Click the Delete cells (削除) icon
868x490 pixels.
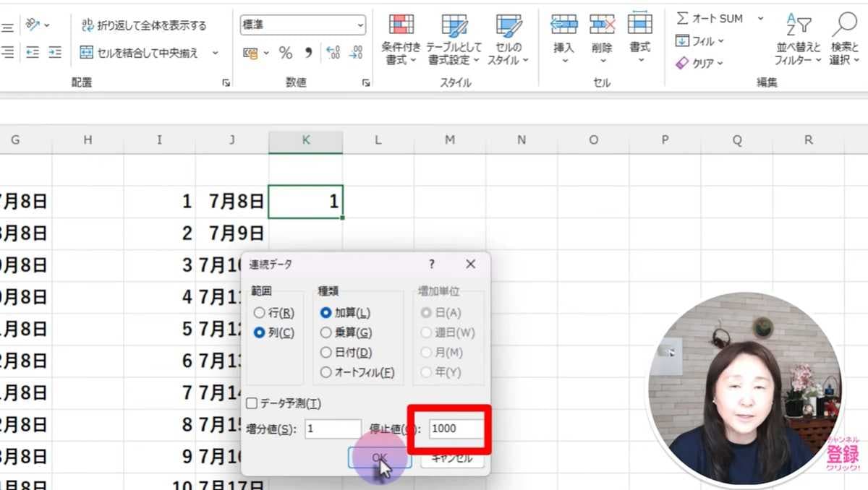pyautogui.click(x=602, y=24)
